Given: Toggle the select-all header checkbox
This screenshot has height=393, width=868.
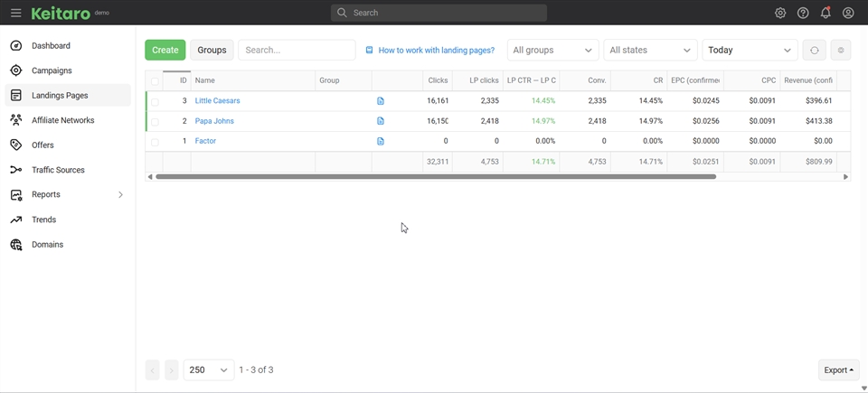Looking at the screenshot, I should [x=155, y=81].
